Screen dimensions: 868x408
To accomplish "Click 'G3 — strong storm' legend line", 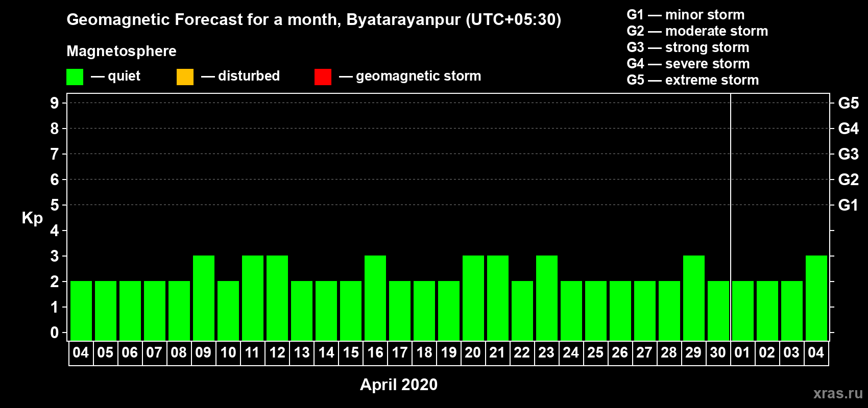I will point(688,47).
